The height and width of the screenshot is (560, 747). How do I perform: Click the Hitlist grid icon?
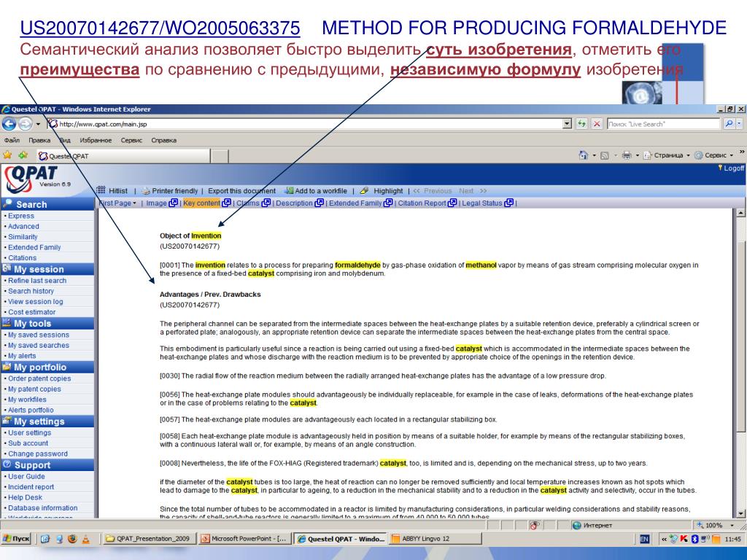click(x=101, y=190)
